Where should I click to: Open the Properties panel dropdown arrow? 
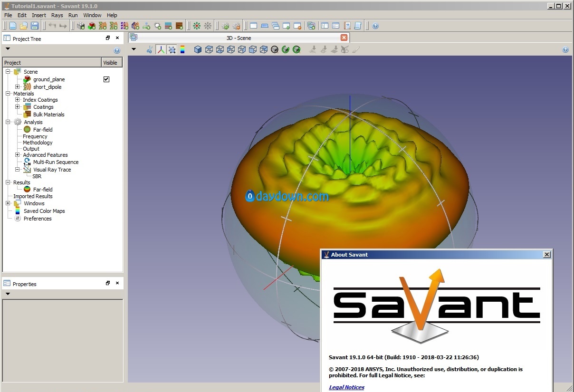point(8,294)
